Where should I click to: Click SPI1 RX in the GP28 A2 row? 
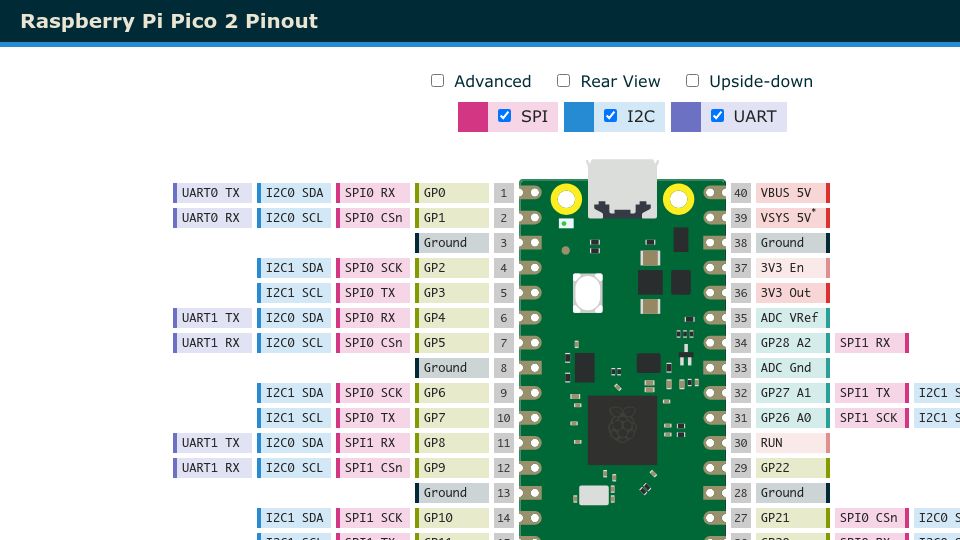872,343
